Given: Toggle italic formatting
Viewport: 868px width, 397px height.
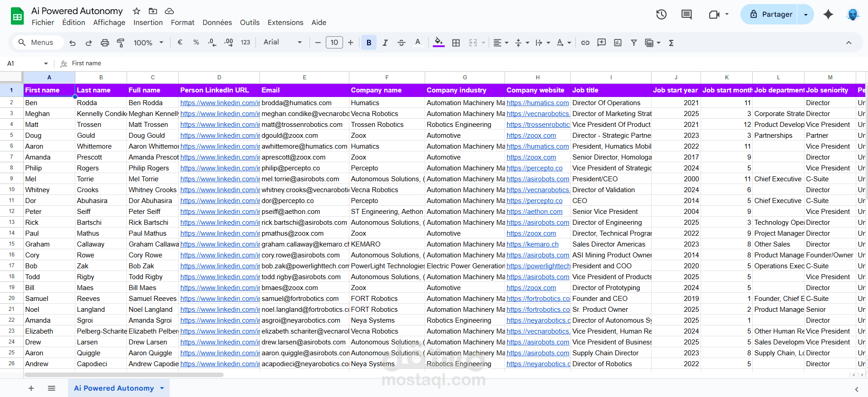Looking at the screenshot, I should [x=385, y=43].
